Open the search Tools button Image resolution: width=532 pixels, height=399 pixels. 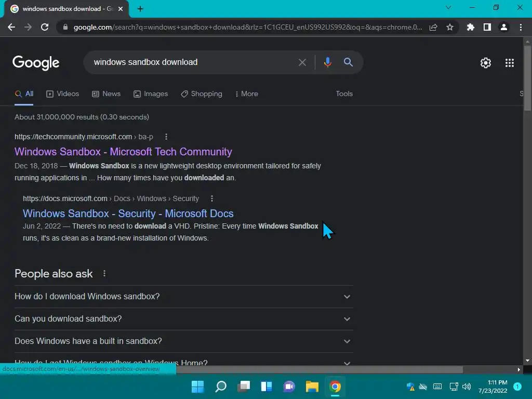[344, 94]
